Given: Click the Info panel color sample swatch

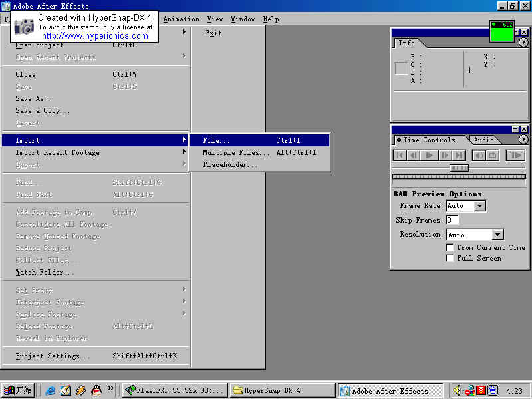Looking at the screenshot, I should tap(401, 68).
